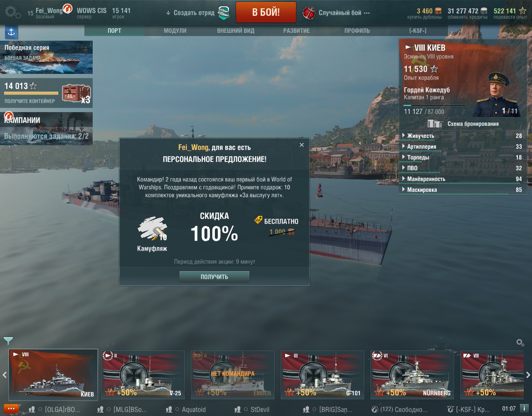Screen dimensions: 532x416
Task: Open the chat bubble icon at bottom-left
Action: pos(11,409)
